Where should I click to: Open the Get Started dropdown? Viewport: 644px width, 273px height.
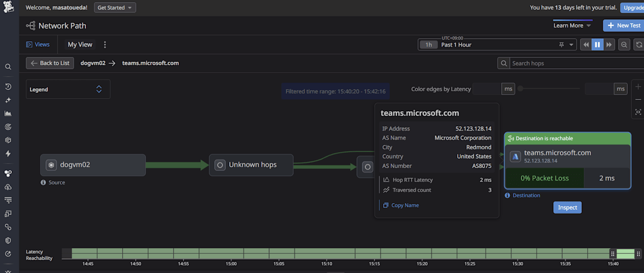coord(115,8)
